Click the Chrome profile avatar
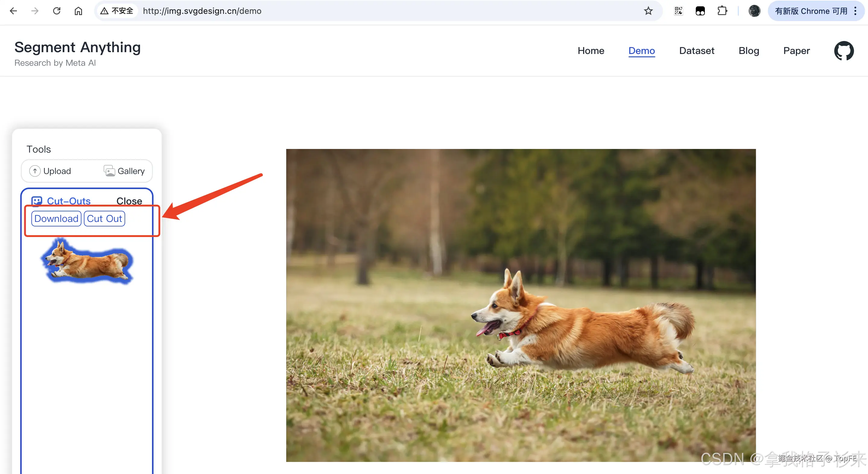868x474 pixels. pos(754,11)
